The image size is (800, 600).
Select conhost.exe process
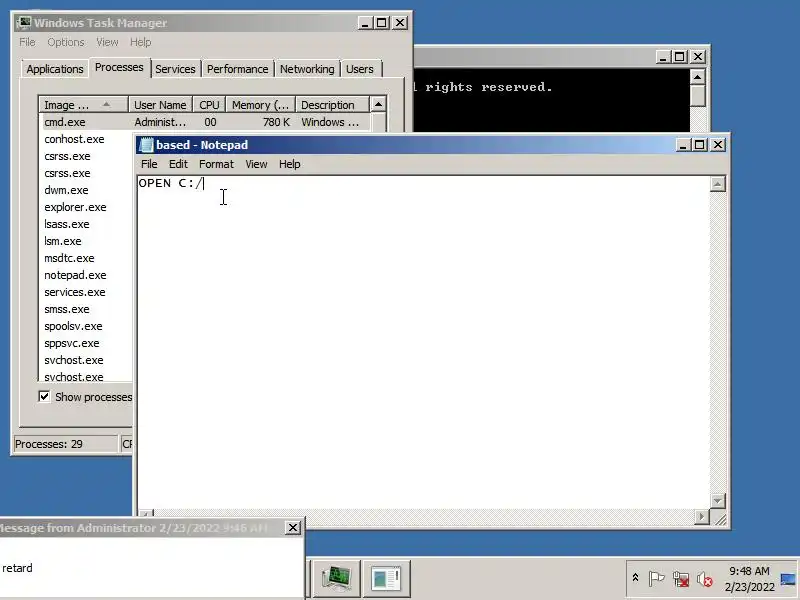74,139
